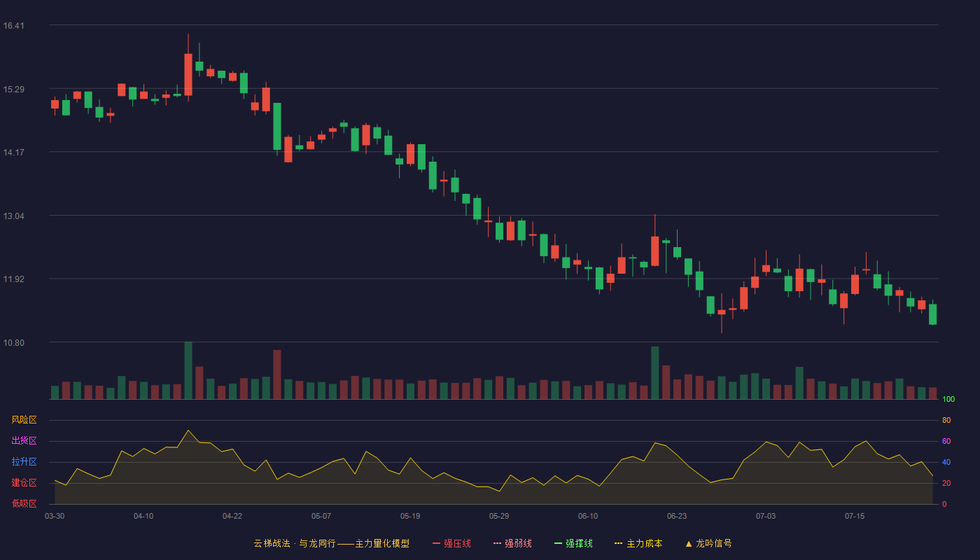
Task: Click the 80 indicator scale value
Action: point(946,420)
